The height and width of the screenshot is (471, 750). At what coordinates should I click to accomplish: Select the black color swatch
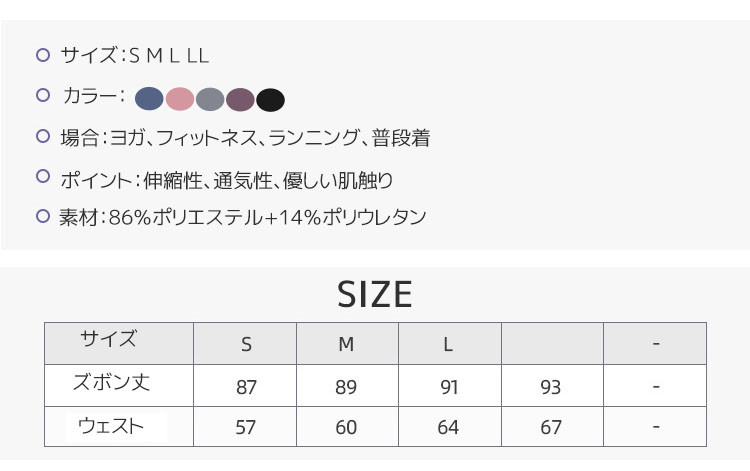[x=271, y=99]
